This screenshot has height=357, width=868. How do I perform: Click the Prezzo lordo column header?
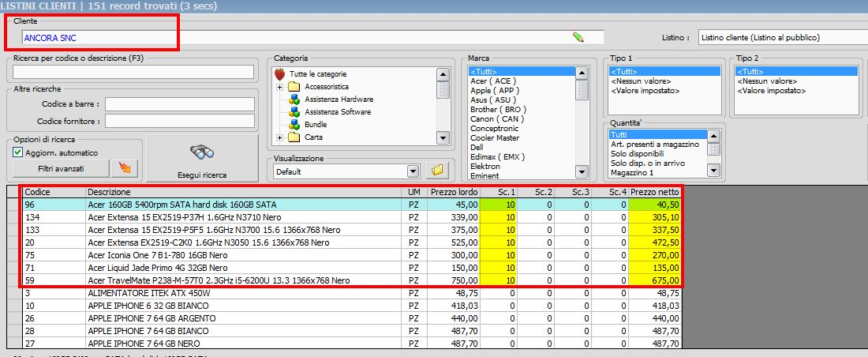[x=455, y=192]
